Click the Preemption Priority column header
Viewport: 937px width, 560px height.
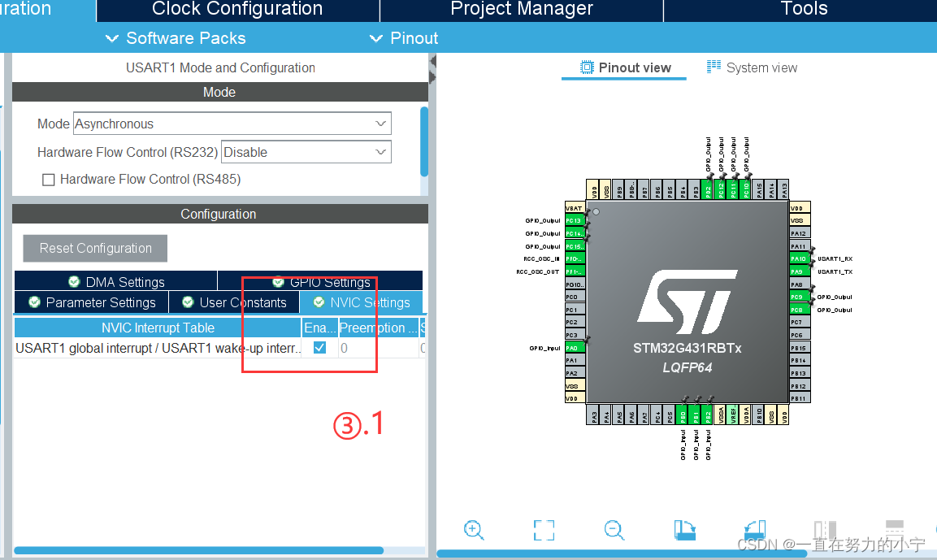[x=378, y=328]
